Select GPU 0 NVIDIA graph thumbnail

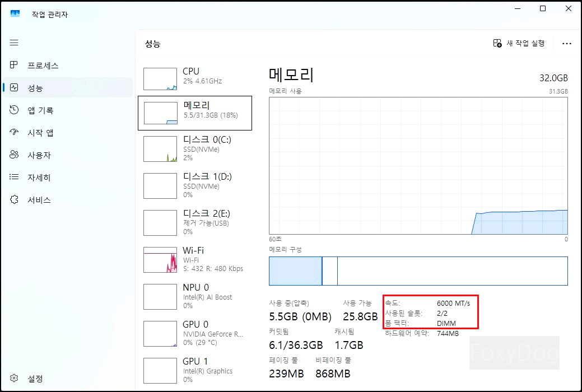(160, 334)
